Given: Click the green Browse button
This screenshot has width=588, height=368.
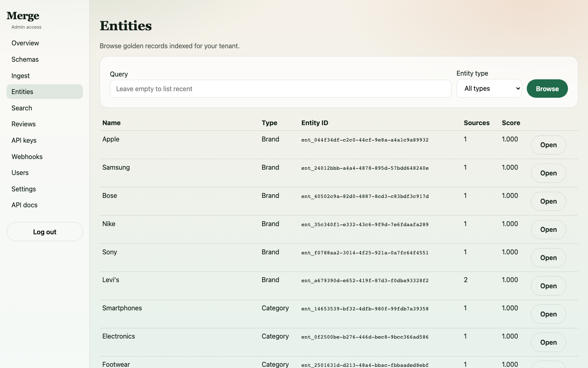Looking at the screenshot, I should pos(547,89).
